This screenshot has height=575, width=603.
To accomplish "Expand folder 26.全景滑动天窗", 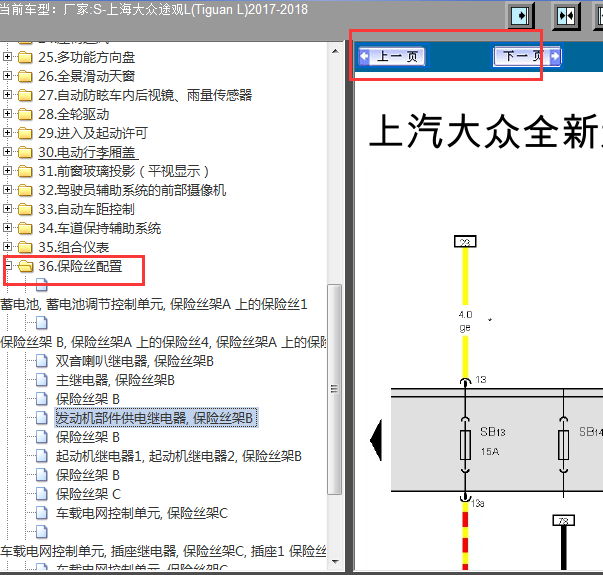I will pos(7,75).
